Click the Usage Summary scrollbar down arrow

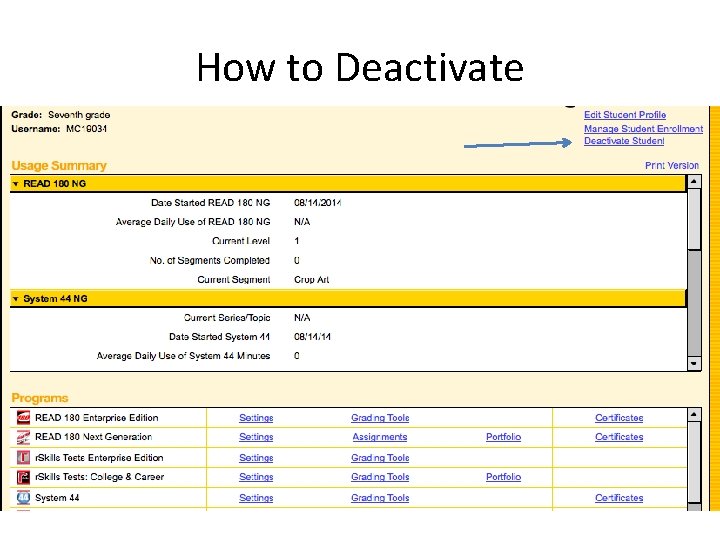(694, 363)
